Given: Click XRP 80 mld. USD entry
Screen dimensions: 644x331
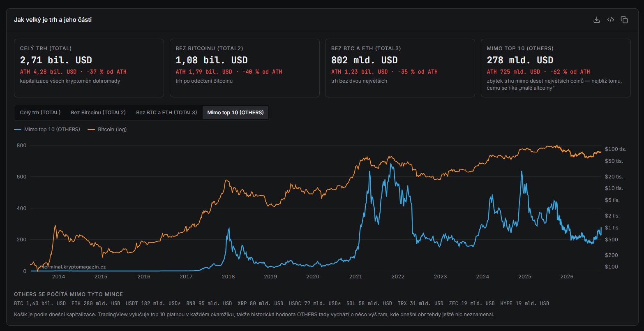Looking at the screenshot, I should coord(261,303).
